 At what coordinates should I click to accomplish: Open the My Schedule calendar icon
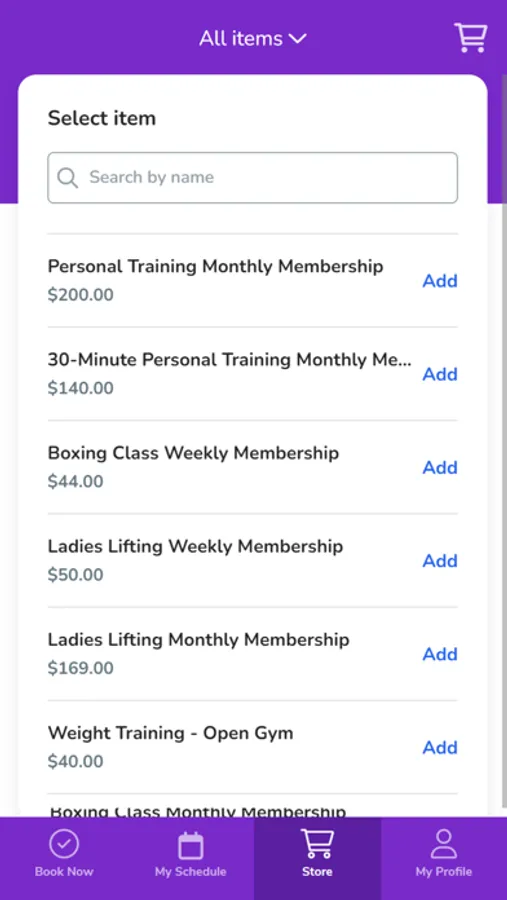tap(191, 845)
